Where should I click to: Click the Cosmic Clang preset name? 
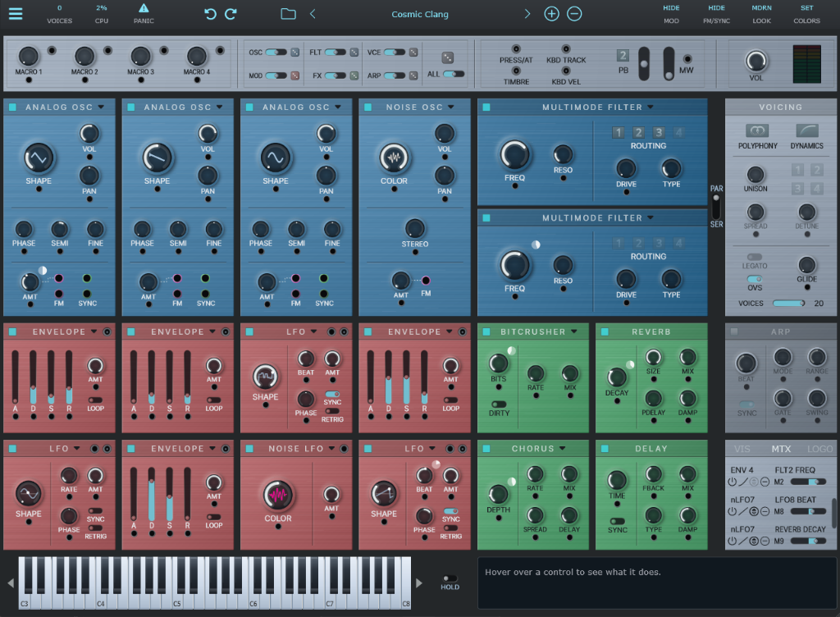tap(420, 15)
